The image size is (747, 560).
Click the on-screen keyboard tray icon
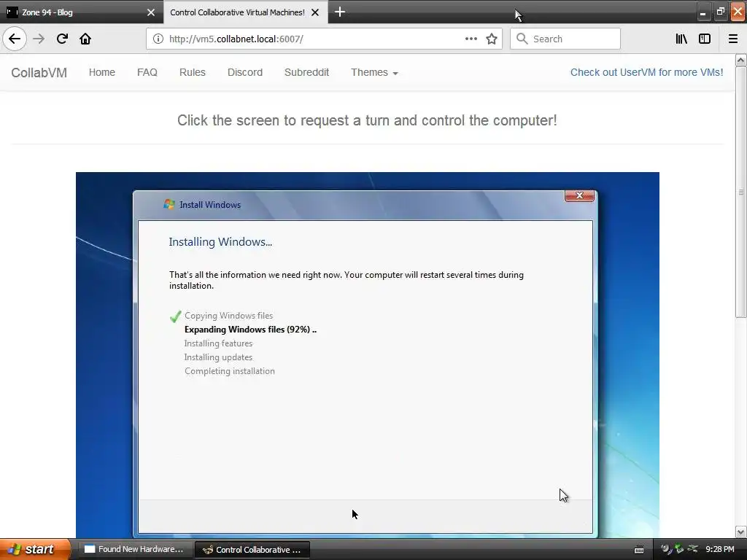(x=639, y=550)
